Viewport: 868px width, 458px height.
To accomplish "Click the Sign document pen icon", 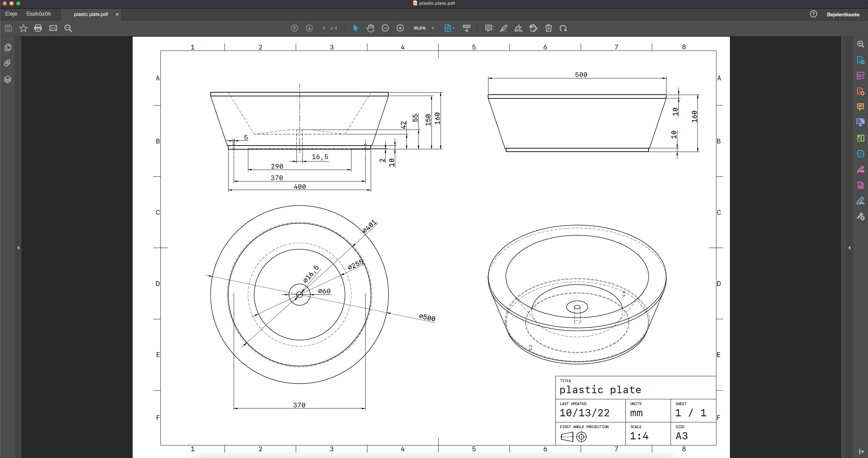I will coord(519,28).
